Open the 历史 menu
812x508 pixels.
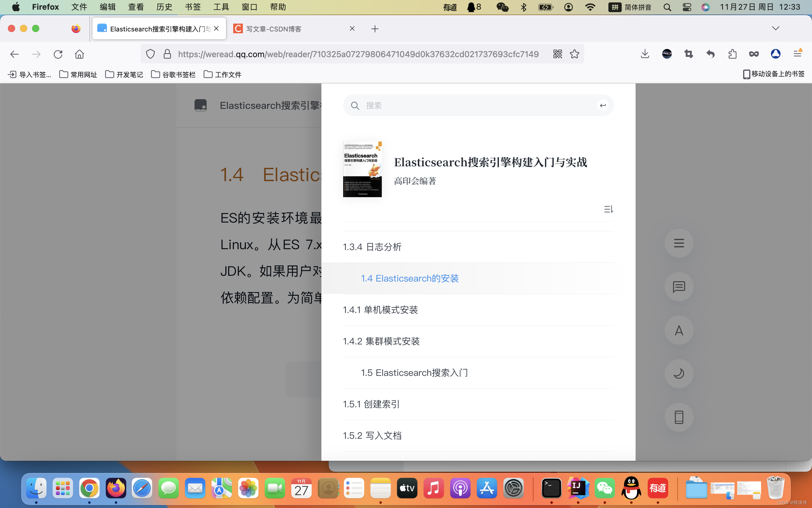tap(164, 7)
